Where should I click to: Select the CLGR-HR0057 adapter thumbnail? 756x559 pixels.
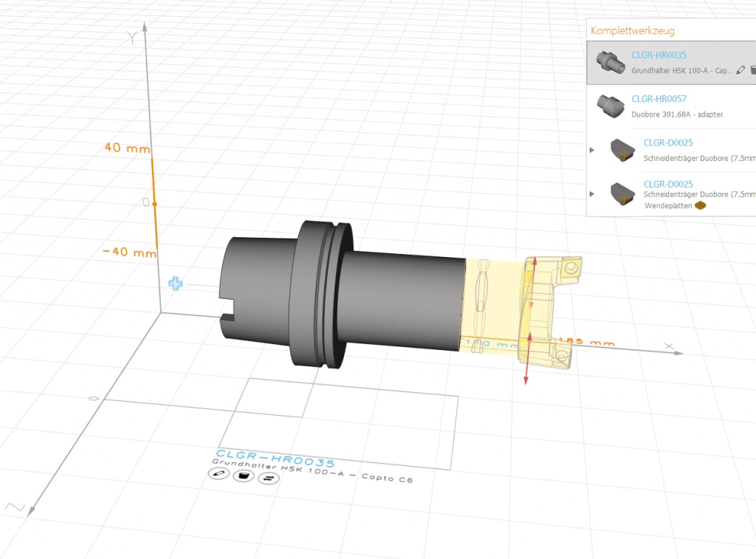611,106
